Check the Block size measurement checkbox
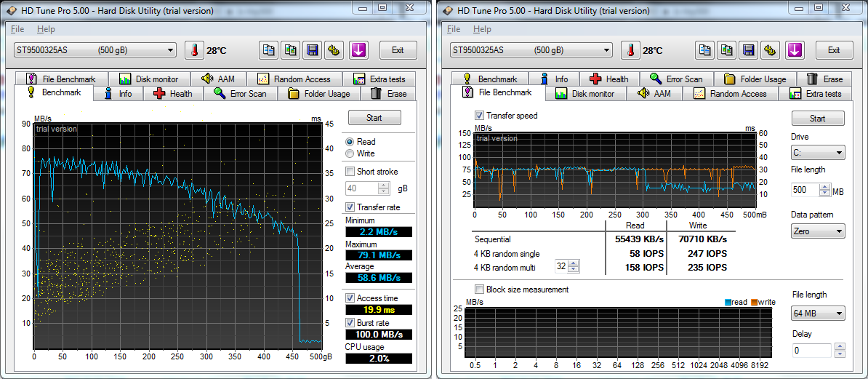The height and width of the screenshot is (379, 868). tap(480, 290)
